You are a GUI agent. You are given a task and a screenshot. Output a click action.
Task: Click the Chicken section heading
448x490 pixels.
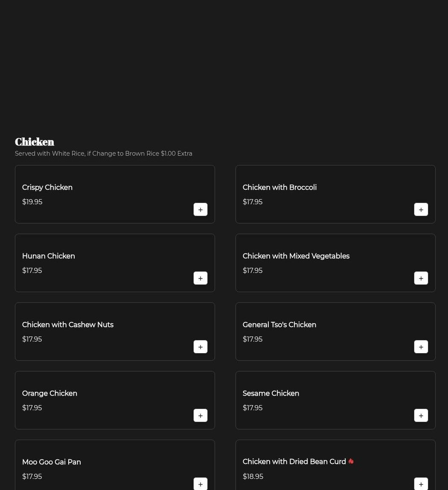click(x=35, y=142)
